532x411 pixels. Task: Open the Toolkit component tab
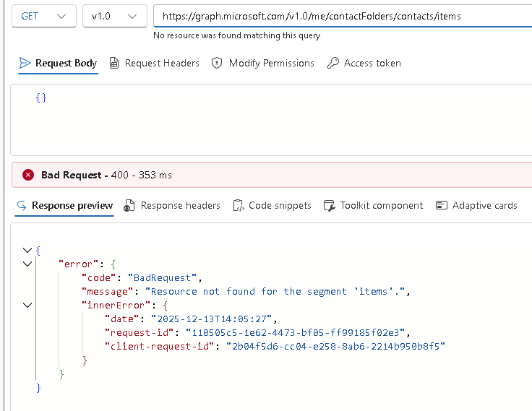(x=373, y=205)
